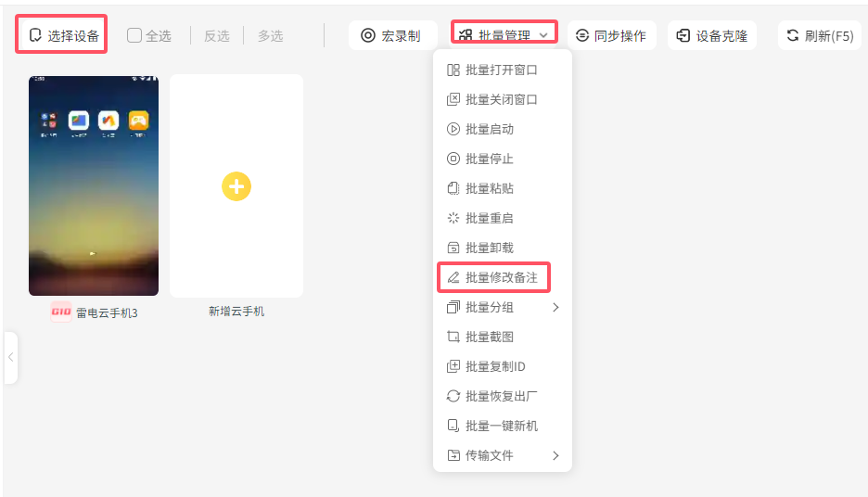Expand the 批量分组 submenu arrow
This screenshot has height=497, width=868.
tap(555, 307)
